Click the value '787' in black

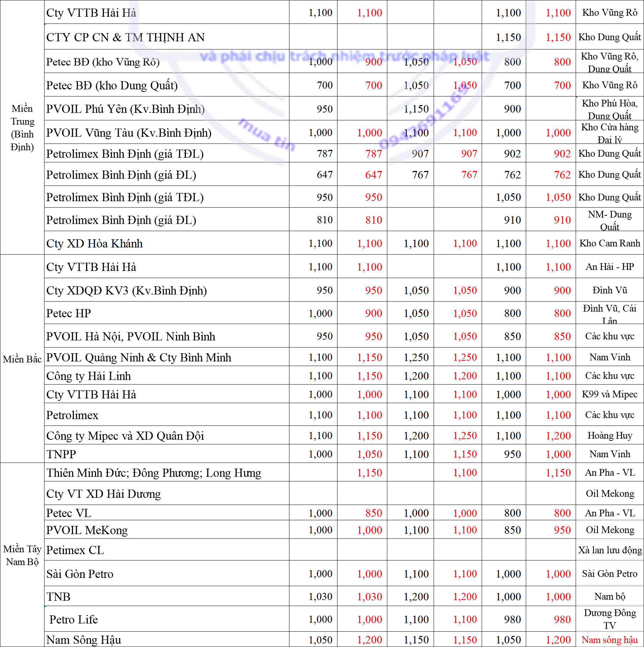(x=325, y=153)
